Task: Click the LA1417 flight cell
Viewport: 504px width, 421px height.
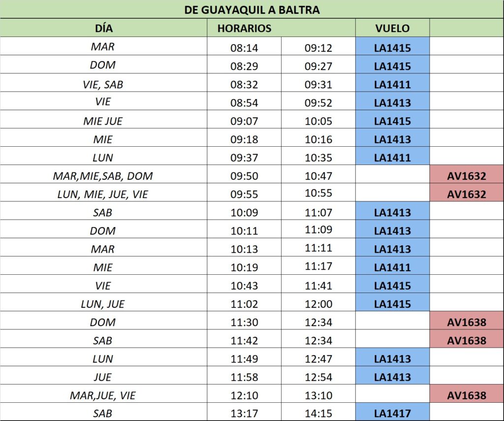Action: point(392,413)
